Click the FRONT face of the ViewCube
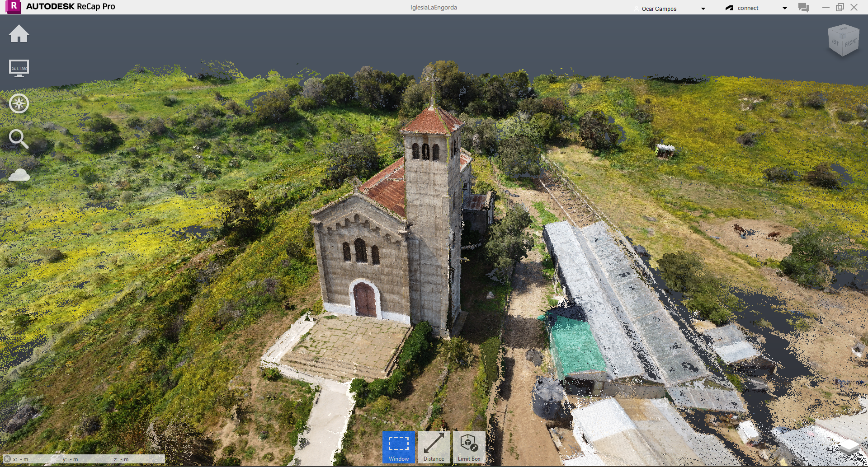Screen dimensions: 868x467 (x=850, y=43)
